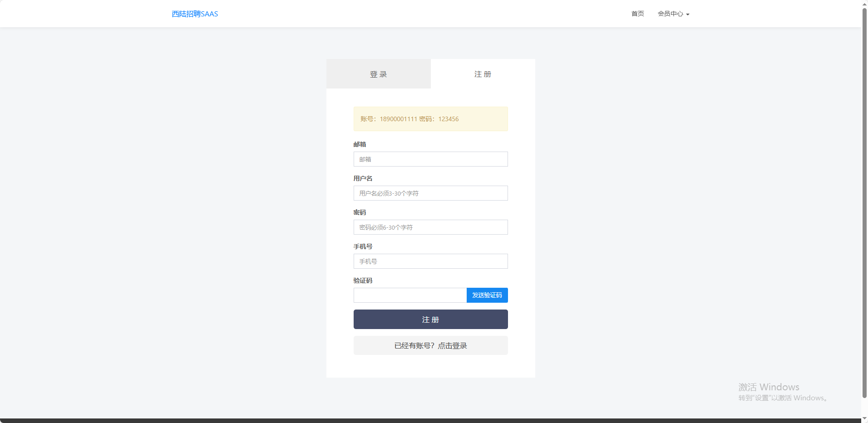The width and height of the screenshot is (868, 423).
Task: Click the yellow demo account notice box
Action: [x=430, y=119]
